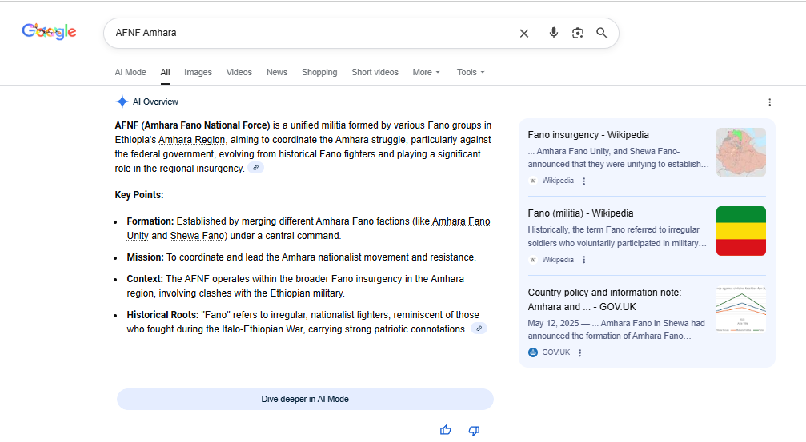Click the Historical Roots bullet label
The image size is (806, 442).
[162, 315]
